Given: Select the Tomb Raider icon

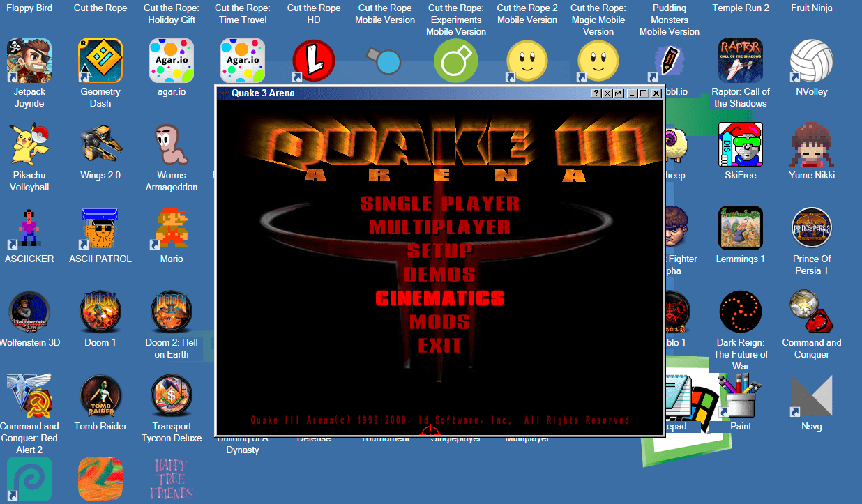Looking at the screenshot, I should coord(100,395).
